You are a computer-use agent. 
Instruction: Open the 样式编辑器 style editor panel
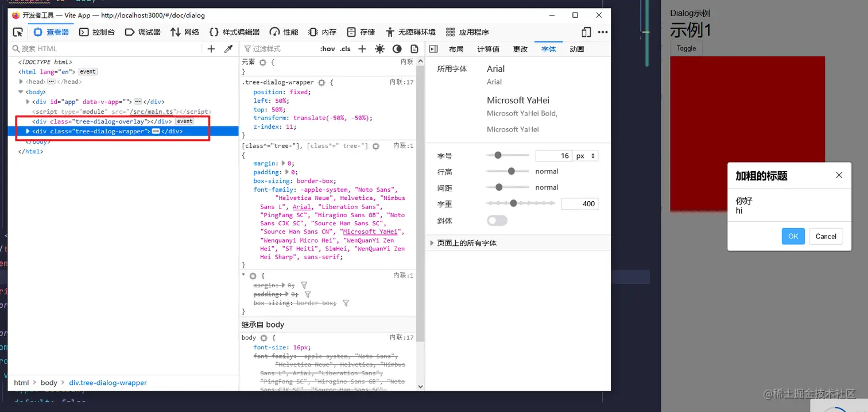(x=234, y=32)
